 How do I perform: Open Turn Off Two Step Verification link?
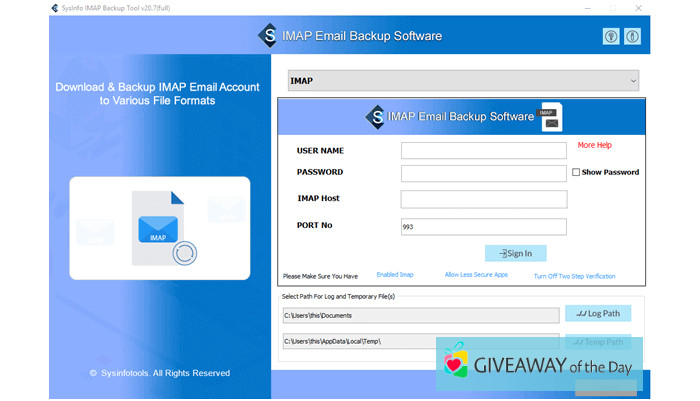coord(575,276)
